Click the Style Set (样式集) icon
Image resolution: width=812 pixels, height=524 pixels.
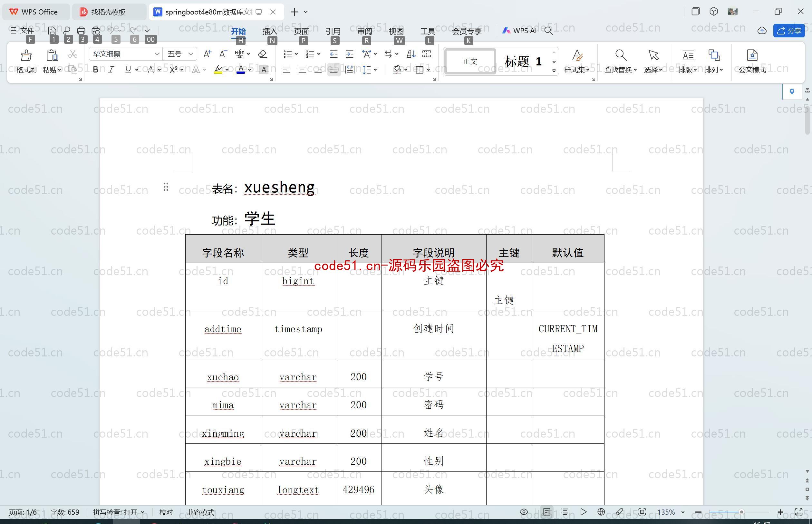click(577, 55)
